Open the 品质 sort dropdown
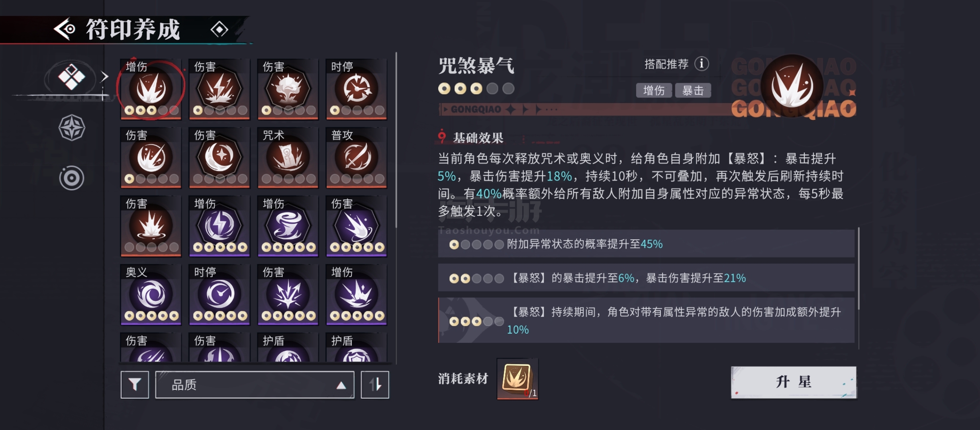Screen dimensions: 980x430 click(x=255, y=385)
